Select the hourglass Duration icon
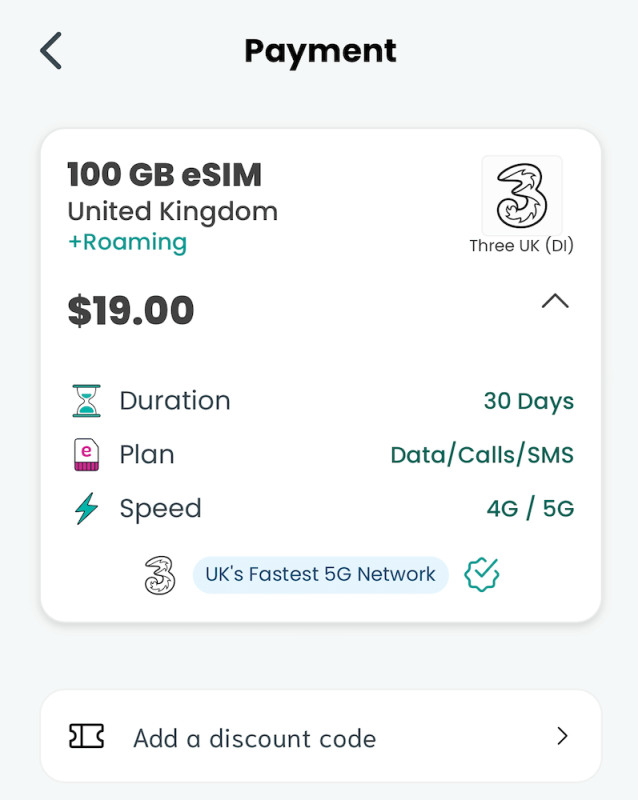 point(86,399)
